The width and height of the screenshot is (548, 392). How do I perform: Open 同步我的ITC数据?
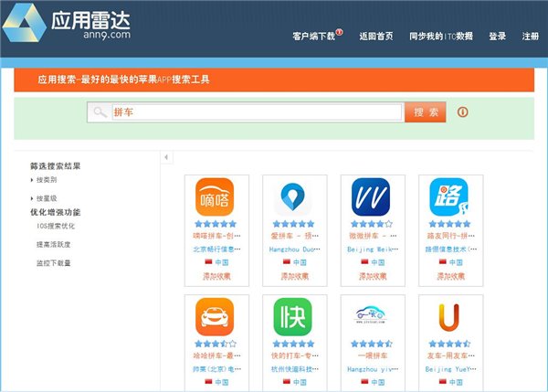pos(441,36)
